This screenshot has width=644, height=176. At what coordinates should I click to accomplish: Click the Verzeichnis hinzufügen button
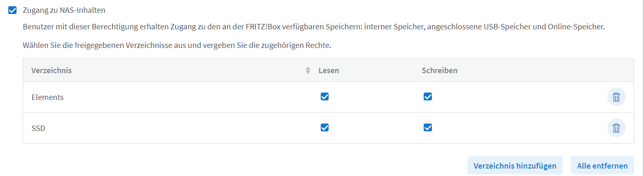(x=515, y=166)
